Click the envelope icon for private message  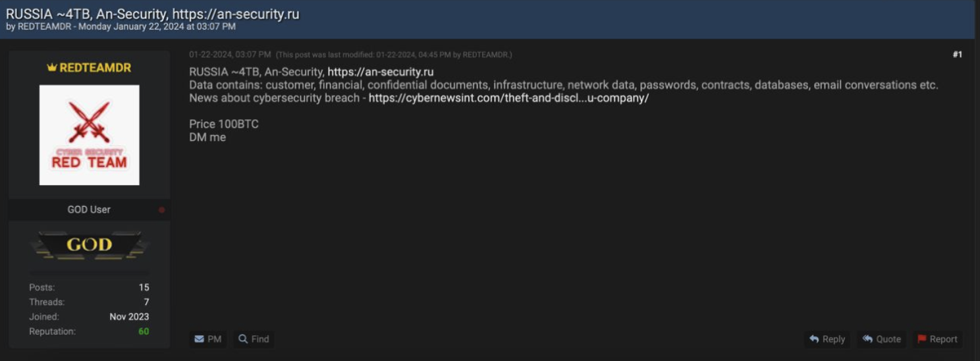199,339
